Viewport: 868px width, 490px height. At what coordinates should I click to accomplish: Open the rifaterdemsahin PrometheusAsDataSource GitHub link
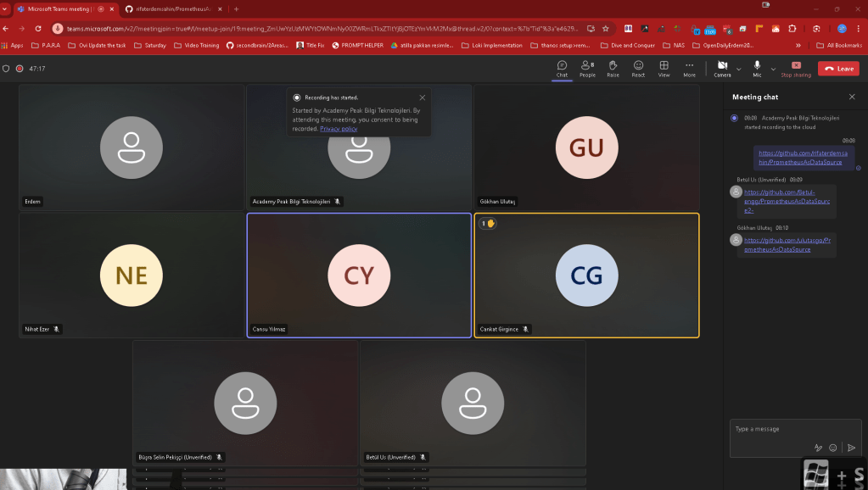pos(803,158)
